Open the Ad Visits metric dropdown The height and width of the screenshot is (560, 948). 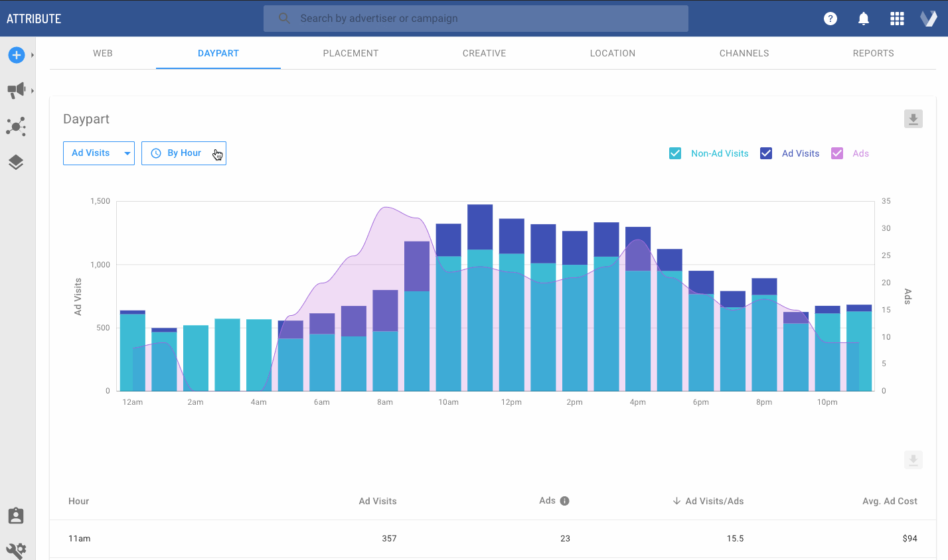pyautogui.click(x=98, y=153)
